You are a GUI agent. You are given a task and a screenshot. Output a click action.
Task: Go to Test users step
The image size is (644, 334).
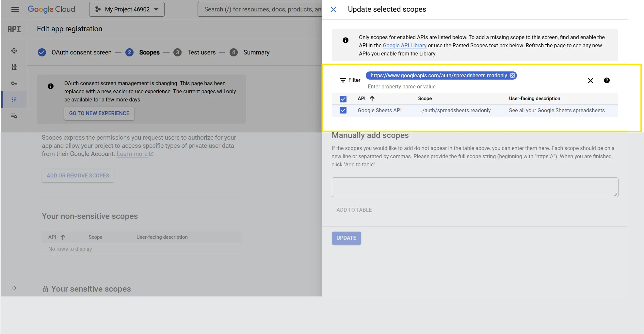[195, 53]
